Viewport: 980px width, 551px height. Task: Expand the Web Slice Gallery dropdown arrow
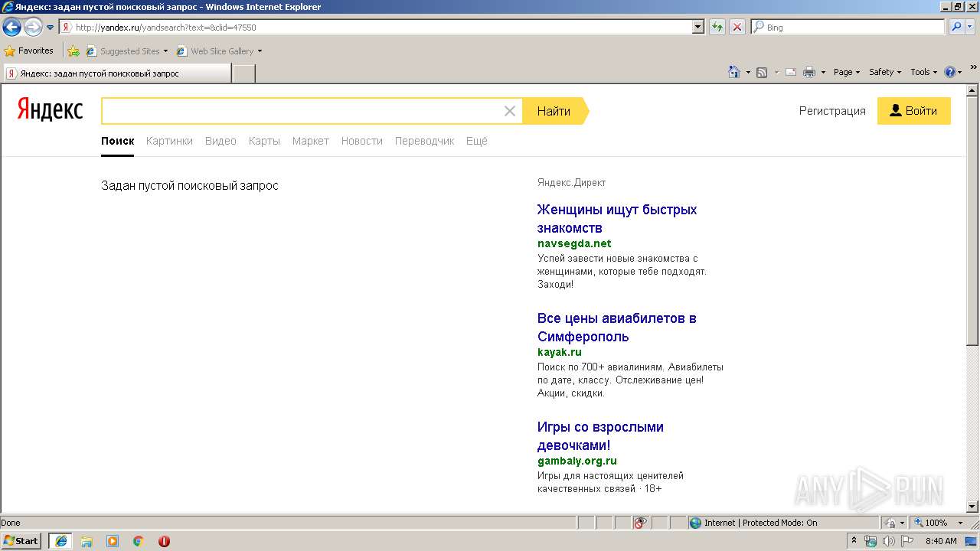260,51
